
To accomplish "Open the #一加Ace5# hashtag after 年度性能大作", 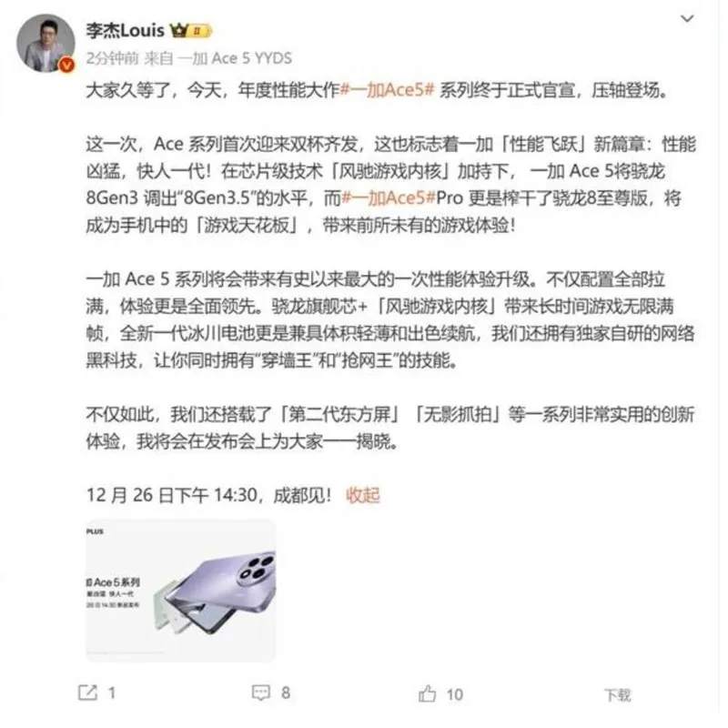I will (x=388, y=89).
